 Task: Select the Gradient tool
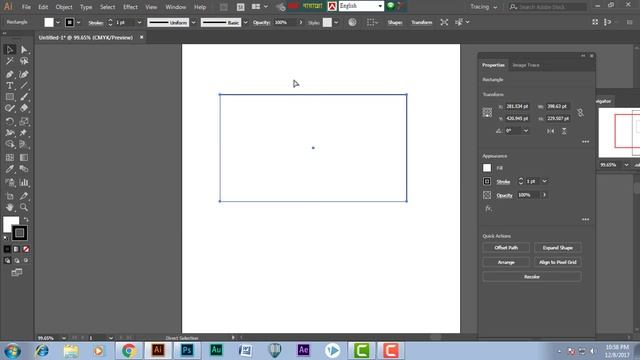click(24, 158)
